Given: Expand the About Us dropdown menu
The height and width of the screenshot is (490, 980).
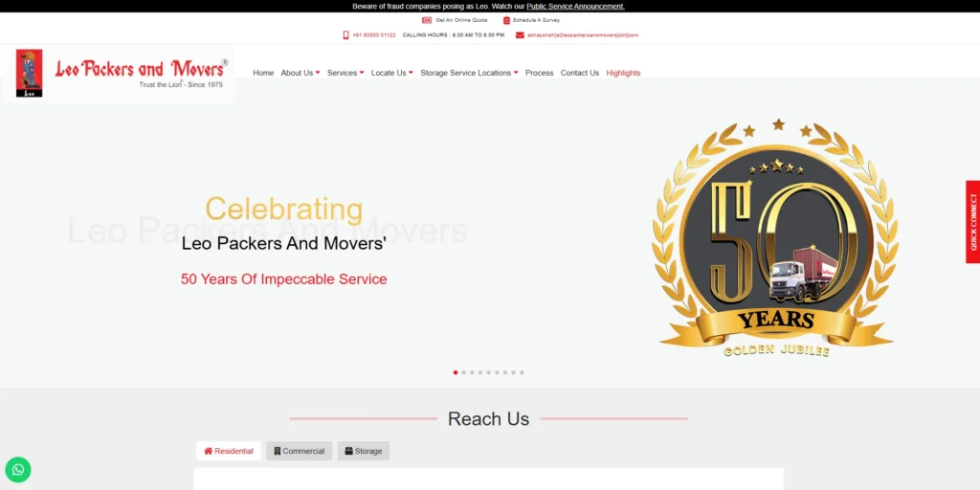Looking at the screenshot, I should pyautogui.click(x=301, y=73).
